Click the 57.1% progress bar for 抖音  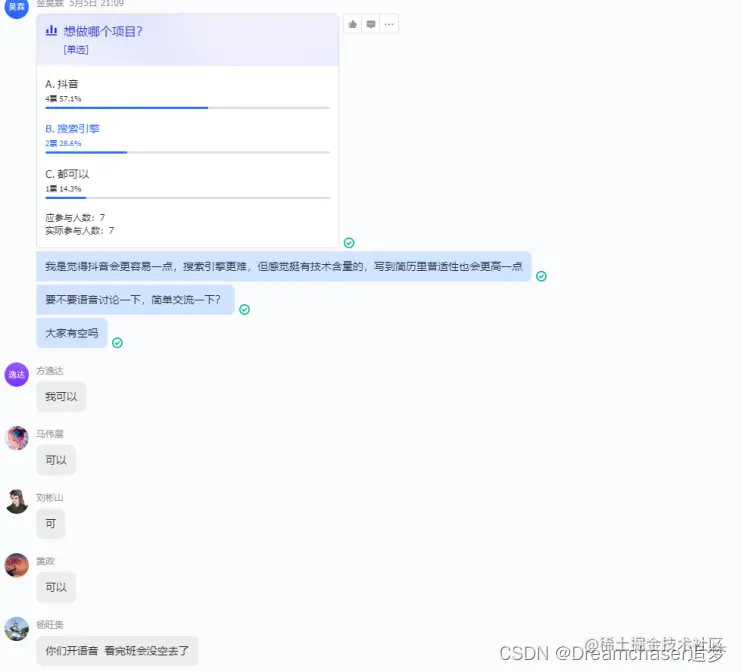[x=187, y=108]
